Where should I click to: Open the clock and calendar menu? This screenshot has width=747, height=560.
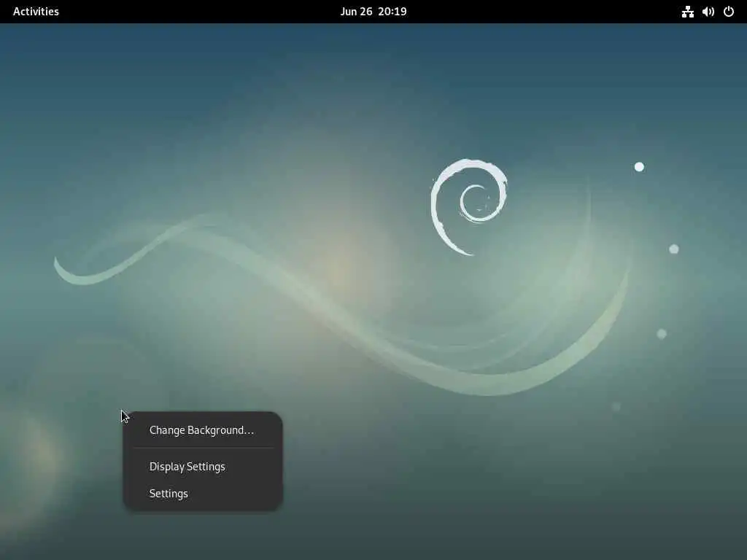click(x=373, y=12)
